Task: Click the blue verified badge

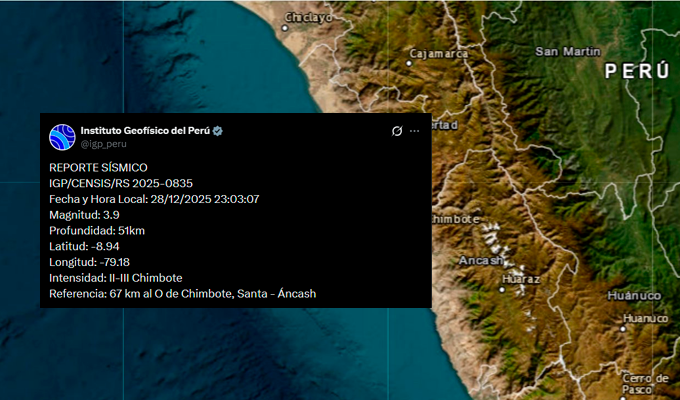Action: tap(218, 131)
